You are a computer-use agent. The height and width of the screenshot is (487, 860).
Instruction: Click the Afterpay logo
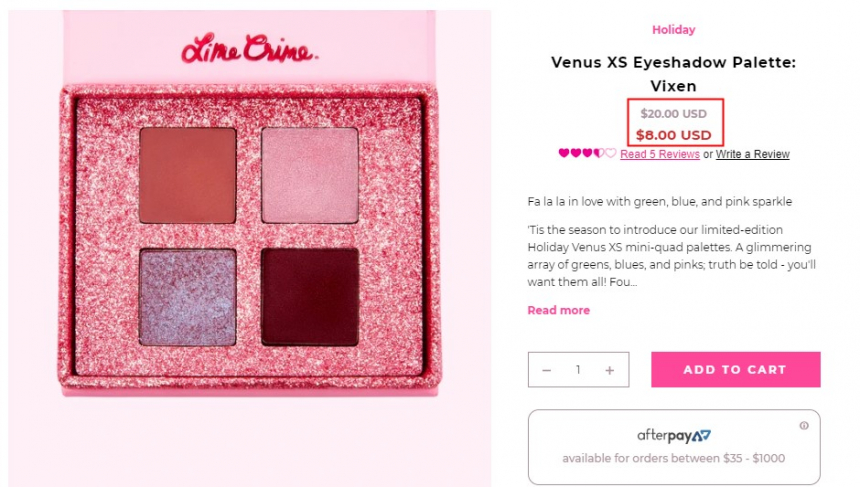pyautogui.click(x=674, y=436)
